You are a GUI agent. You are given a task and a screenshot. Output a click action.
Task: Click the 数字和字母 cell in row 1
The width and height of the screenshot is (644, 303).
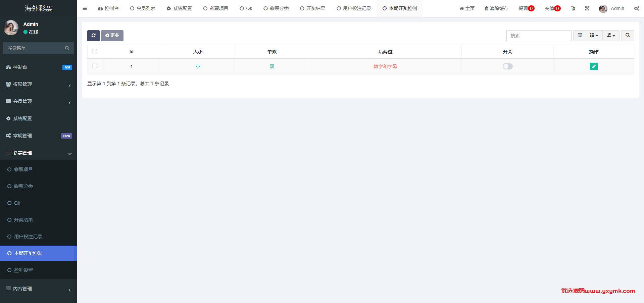point(385,66)
